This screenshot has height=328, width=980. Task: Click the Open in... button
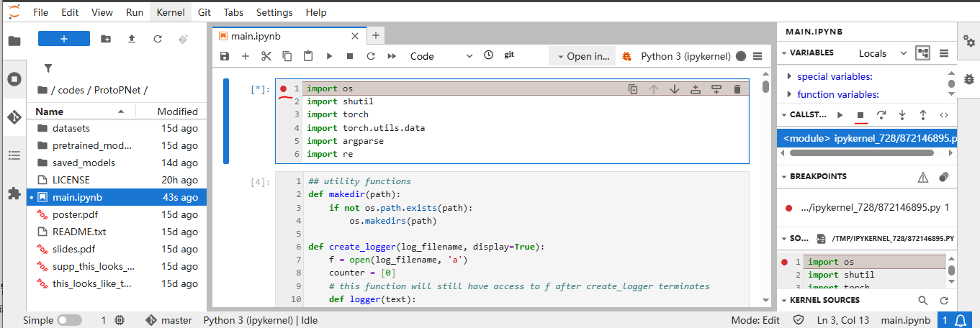583,56
